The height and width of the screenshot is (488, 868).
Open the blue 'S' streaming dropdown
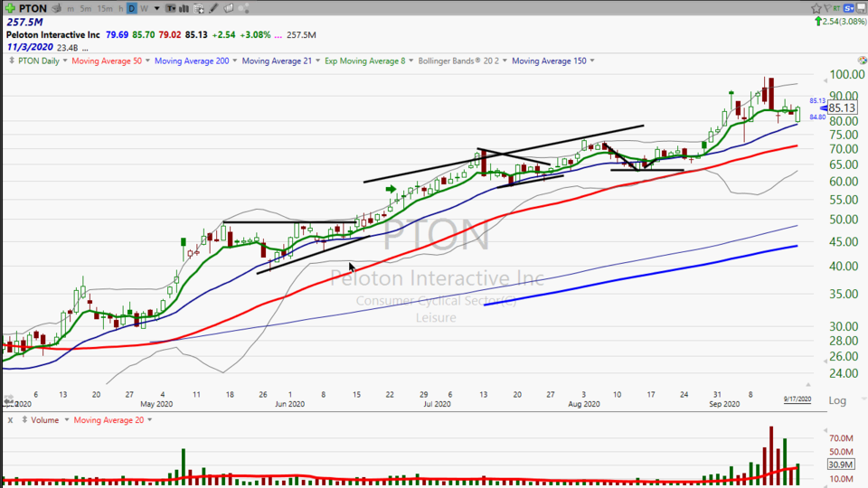[849, 8]
